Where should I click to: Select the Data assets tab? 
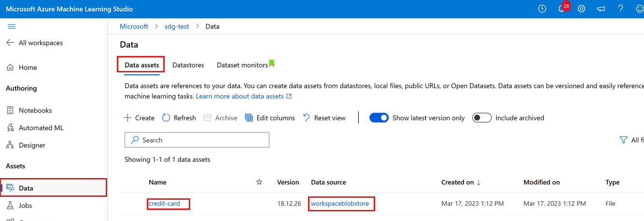coord(142,65)
